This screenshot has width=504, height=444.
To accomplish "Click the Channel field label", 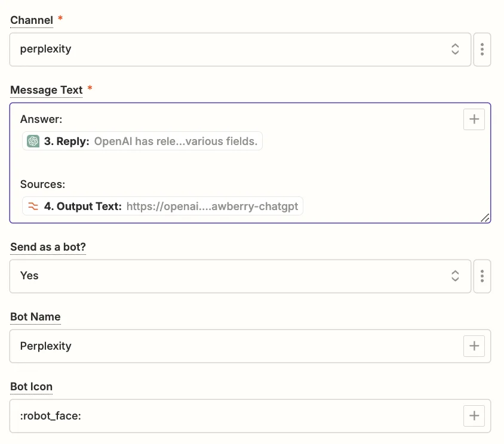I will click(x=32, y=20).
